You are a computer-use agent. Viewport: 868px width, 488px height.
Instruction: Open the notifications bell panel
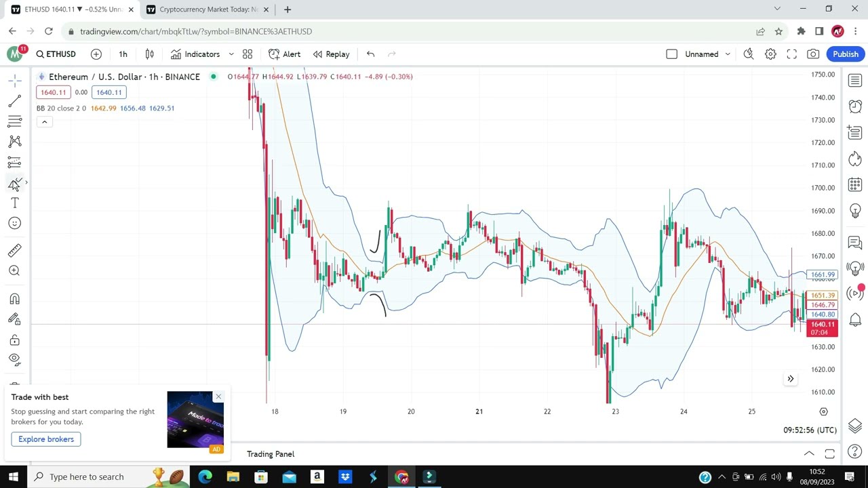(x=855, y=319)
